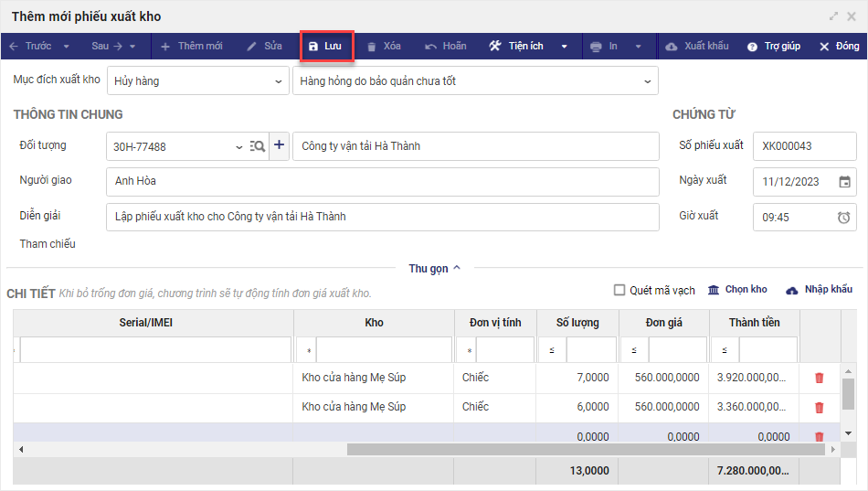This screenshot has width=868, height=491.
Task: Click the clock icon in Giờ xuất
Action: click(844, 217)
